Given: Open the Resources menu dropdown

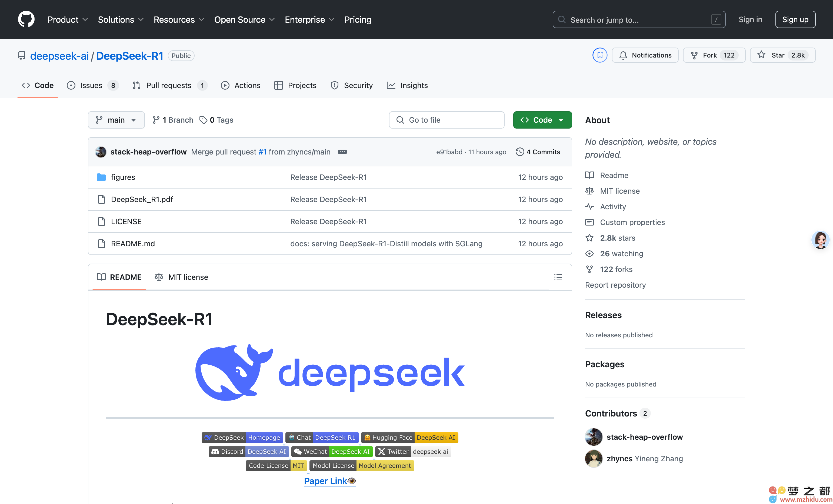Looking at the screenshot, I should 179,20.
